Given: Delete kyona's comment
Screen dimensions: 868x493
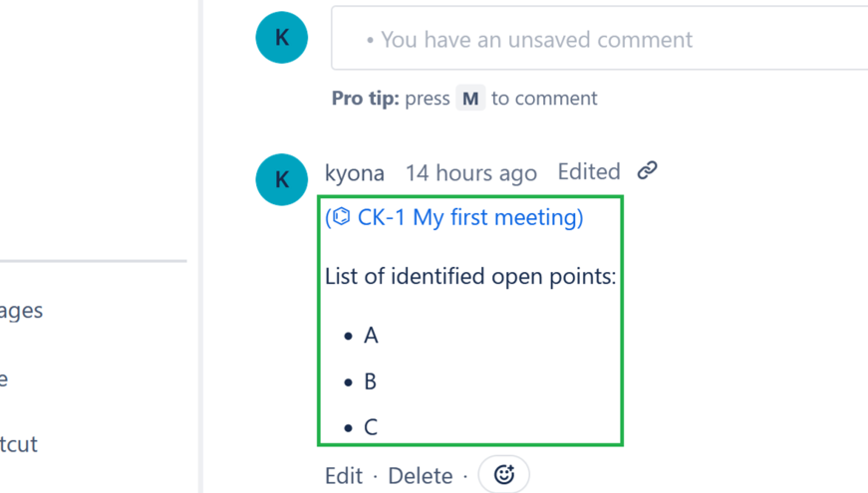Looking at the screenshot, I should point(420,476).
